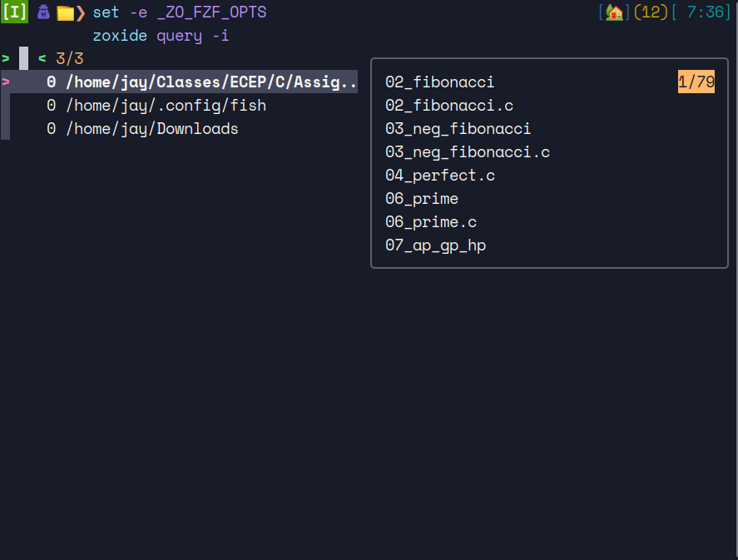
Task: Click the green selection arrow marker
Action: pos(6,58)
